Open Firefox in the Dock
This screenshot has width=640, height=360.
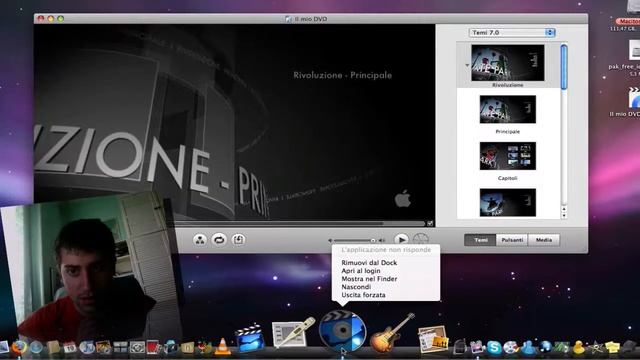[19, 348]
